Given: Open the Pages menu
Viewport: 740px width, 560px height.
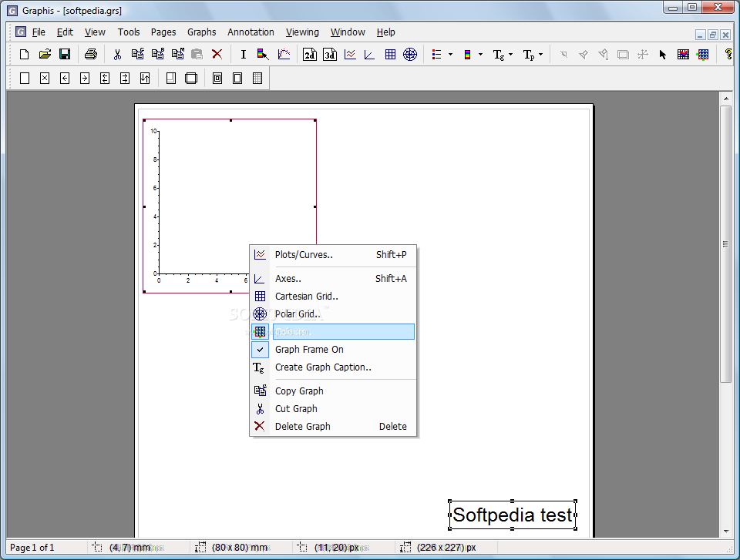Looking at the screenshot, I should 163,32.
